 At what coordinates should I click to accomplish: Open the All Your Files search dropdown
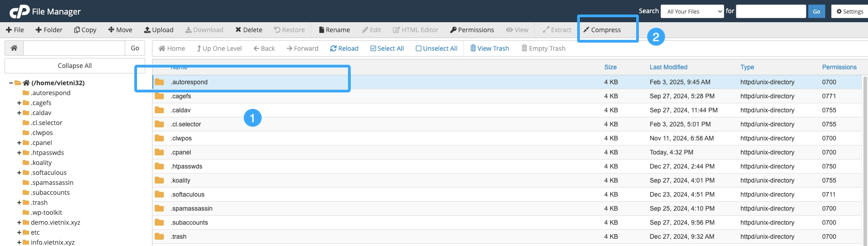[692, 11]
